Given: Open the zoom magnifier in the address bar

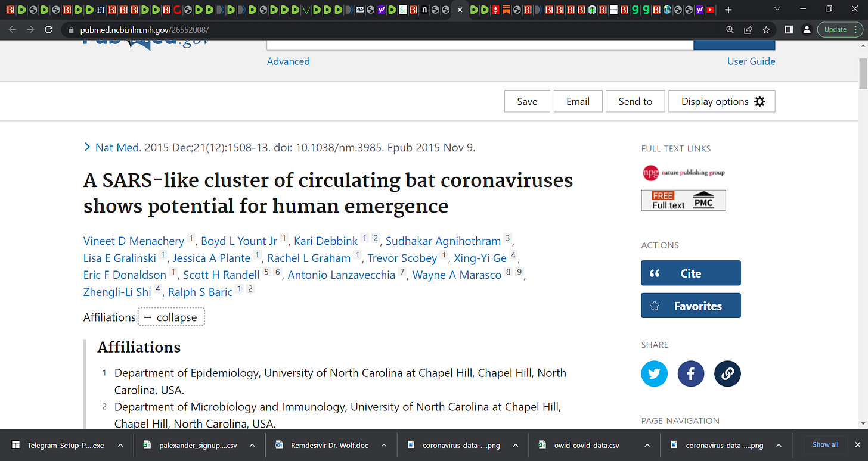Looking at the screenshot, I should (x=730, y=30).
